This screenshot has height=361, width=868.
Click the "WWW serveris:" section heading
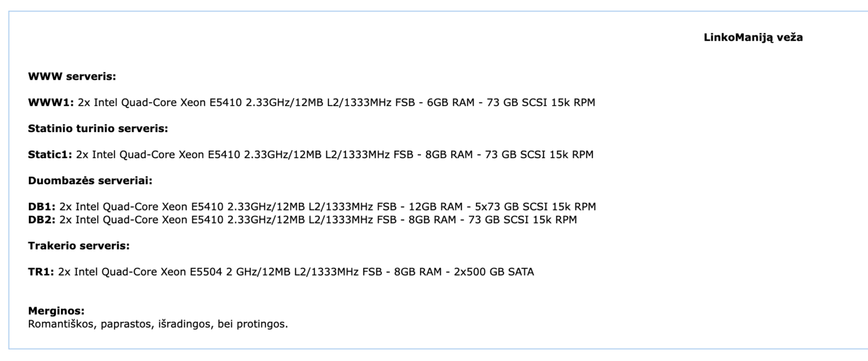tap(72, 76)
